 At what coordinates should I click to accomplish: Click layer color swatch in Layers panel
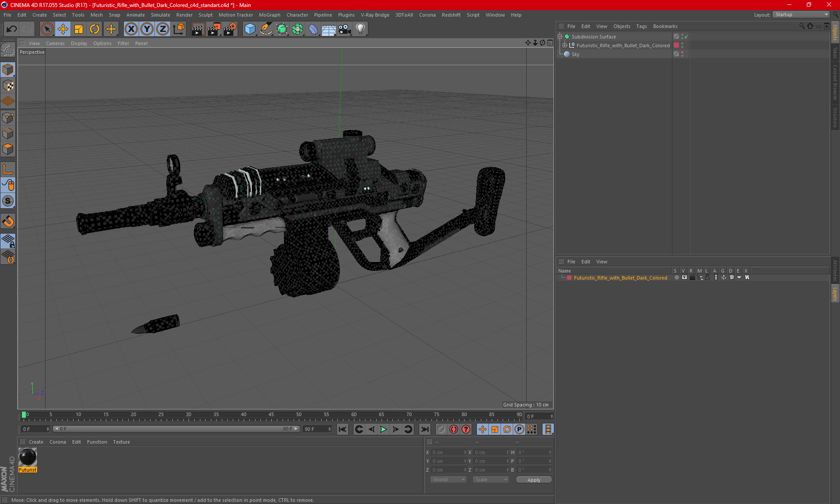pos(569,278)
